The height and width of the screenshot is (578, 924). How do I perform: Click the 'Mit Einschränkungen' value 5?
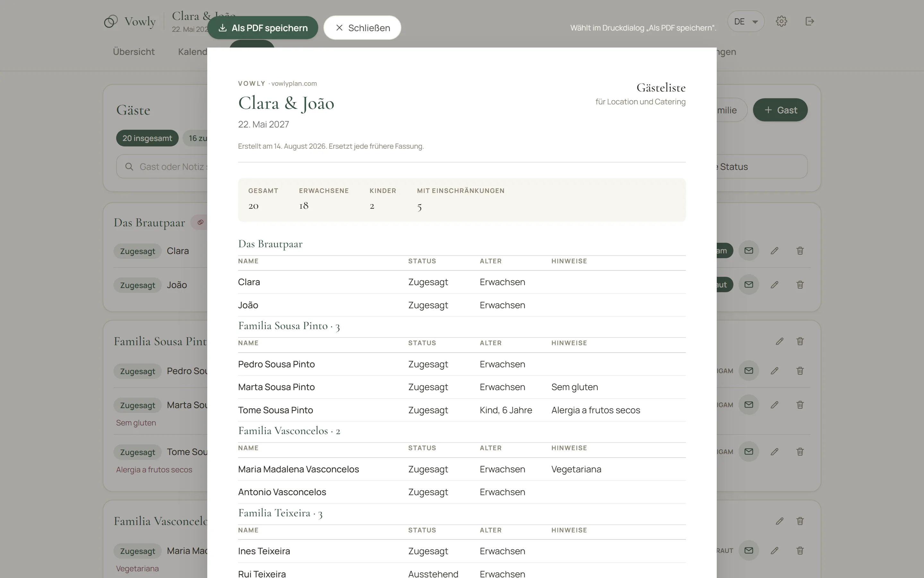click(x=419, y=207)
